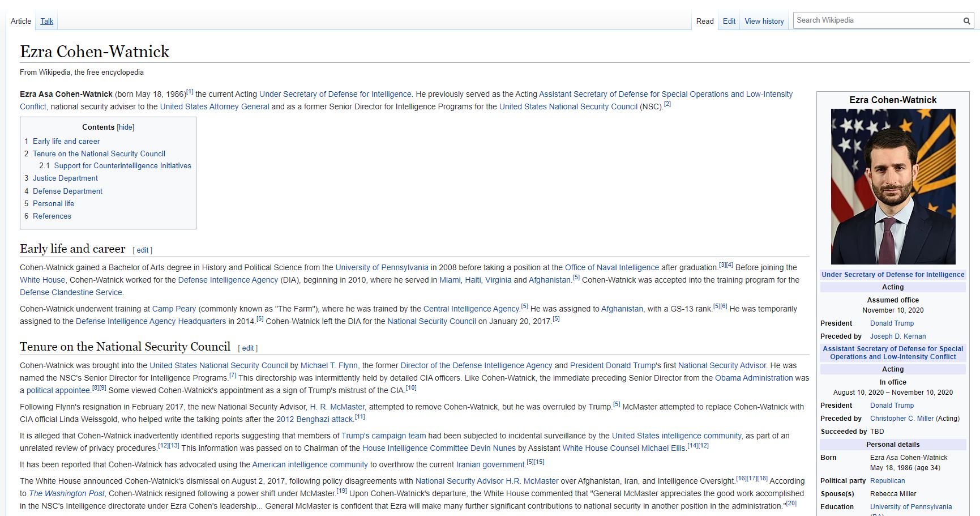Screen dimensions: 980x516
Task: Open Joseph D. Kernan link
Action: click(x=898, y=336)
